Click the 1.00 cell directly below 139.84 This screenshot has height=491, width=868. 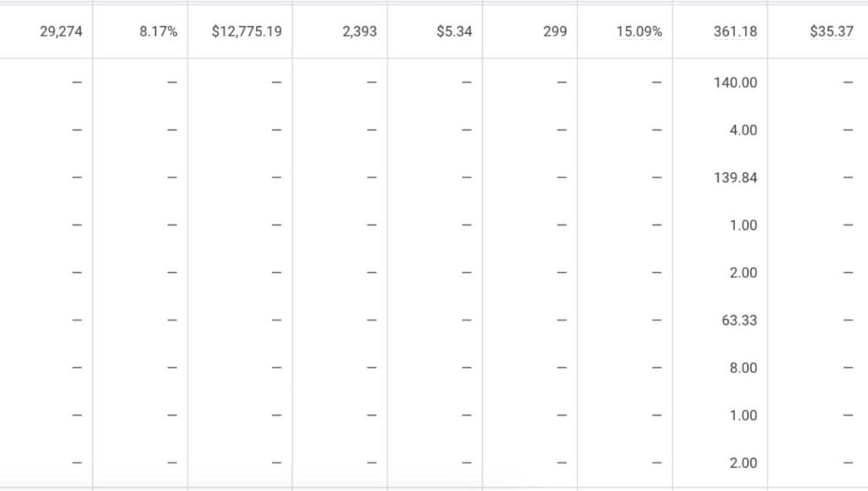[x=743, y=226]
